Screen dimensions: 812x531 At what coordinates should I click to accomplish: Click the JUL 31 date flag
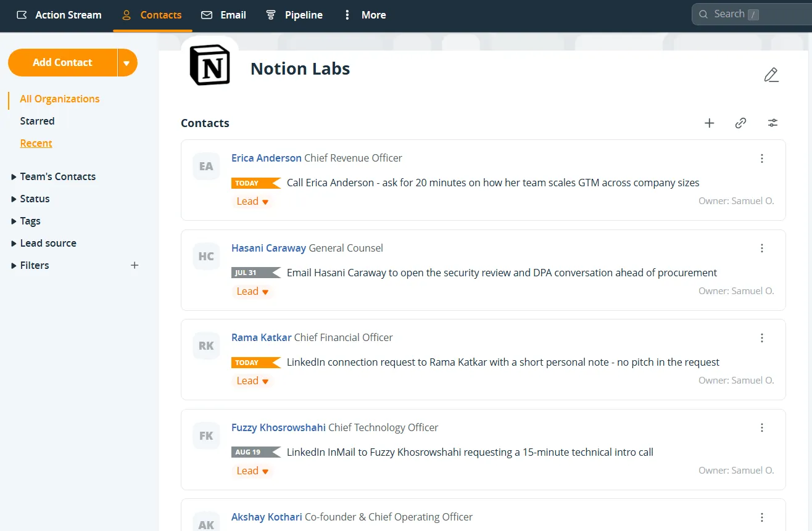coord(256,273)
